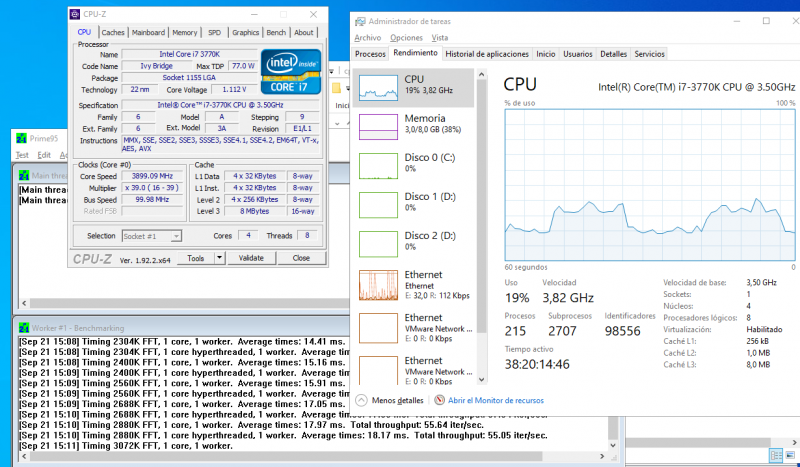Click the Tools button in CPU-Z

pos(195,258)
